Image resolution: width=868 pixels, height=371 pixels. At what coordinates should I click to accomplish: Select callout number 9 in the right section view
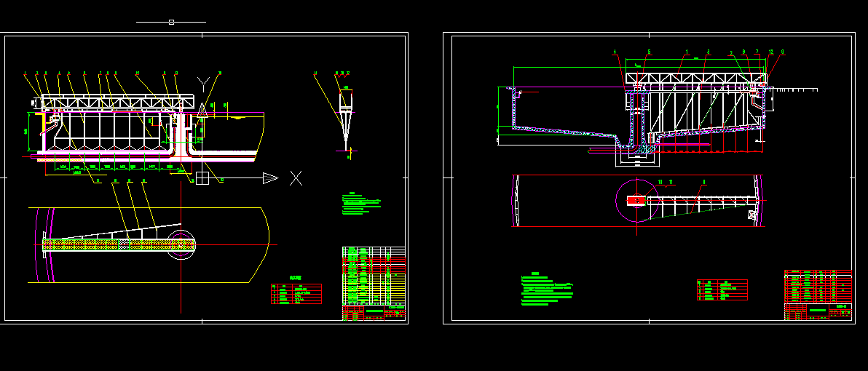(783, 52)
